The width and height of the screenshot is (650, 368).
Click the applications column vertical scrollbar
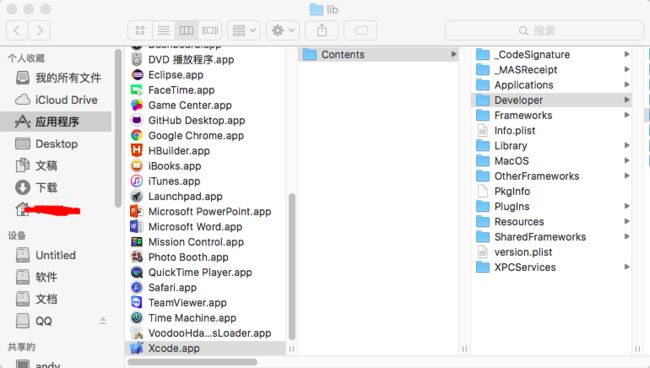pos(292,266)
